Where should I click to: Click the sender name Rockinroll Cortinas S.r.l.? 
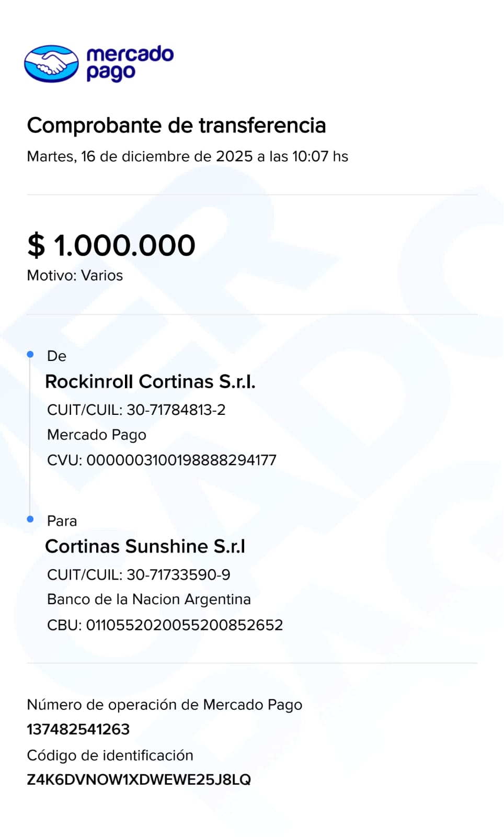pyautogui.click(x=150, y=382)
